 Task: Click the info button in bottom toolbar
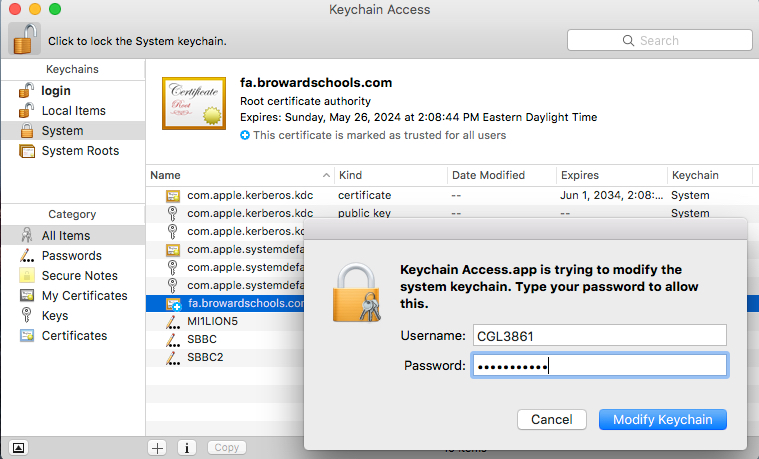coord(187,448)
